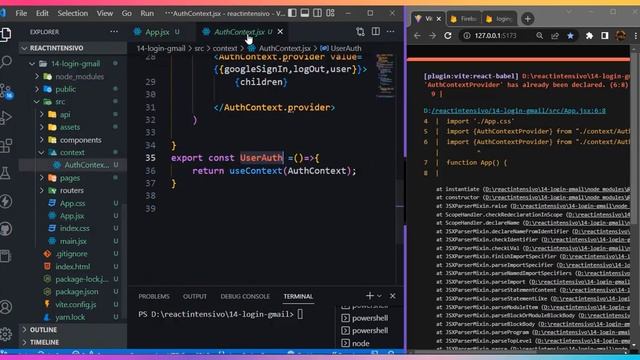Expand the api folder

pyautogui.click(x=42, y=115)
